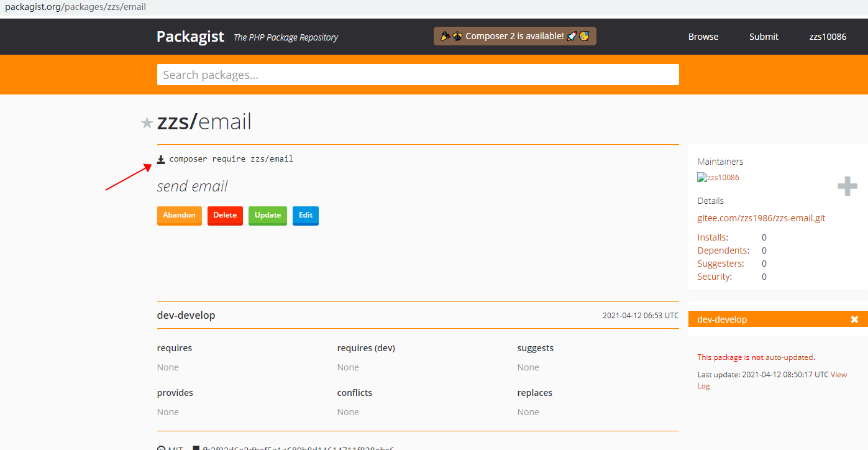Open the zzs10086 user menu
This screenshot has height=450, width=868.
(x=828, y=37)
